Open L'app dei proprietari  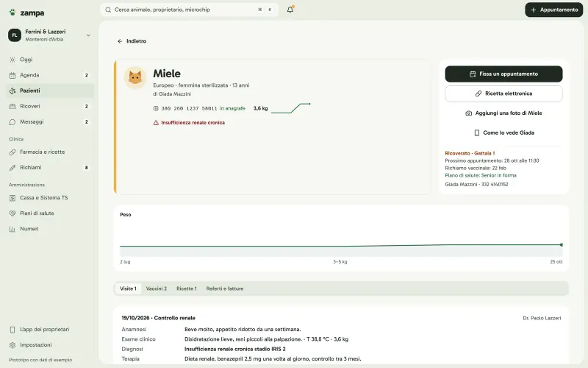pos(50,330)
